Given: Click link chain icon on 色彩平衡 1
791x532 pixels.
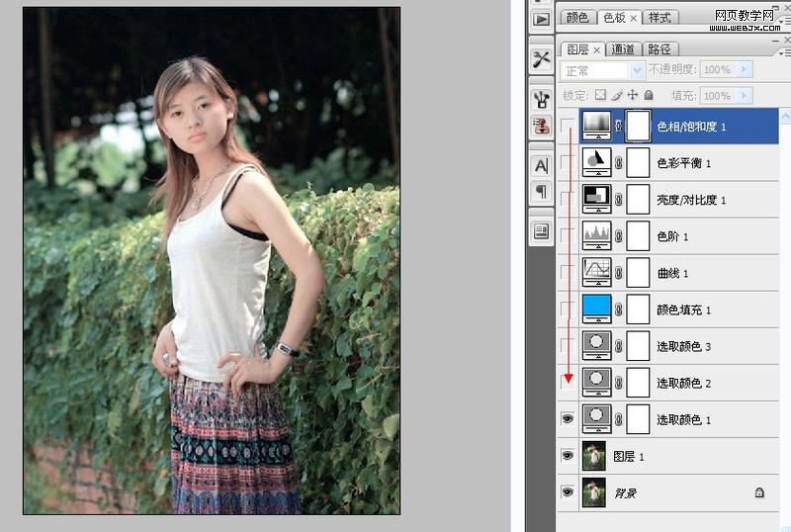Looking at the screenshot, I should 619,163.
